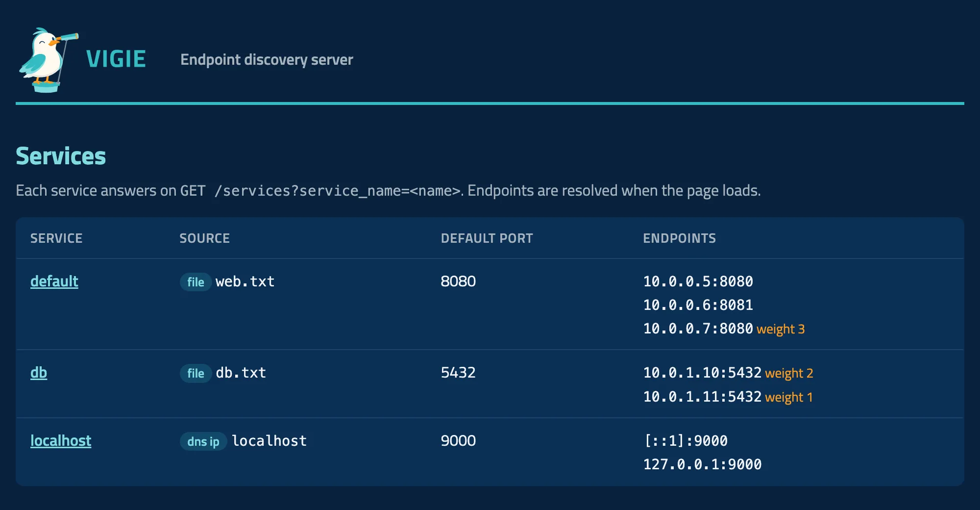Select endpoint 10.0.0.5:8080
Image resolution: width=980 pixels, height=510 pixels.
(x=698, y=281)
